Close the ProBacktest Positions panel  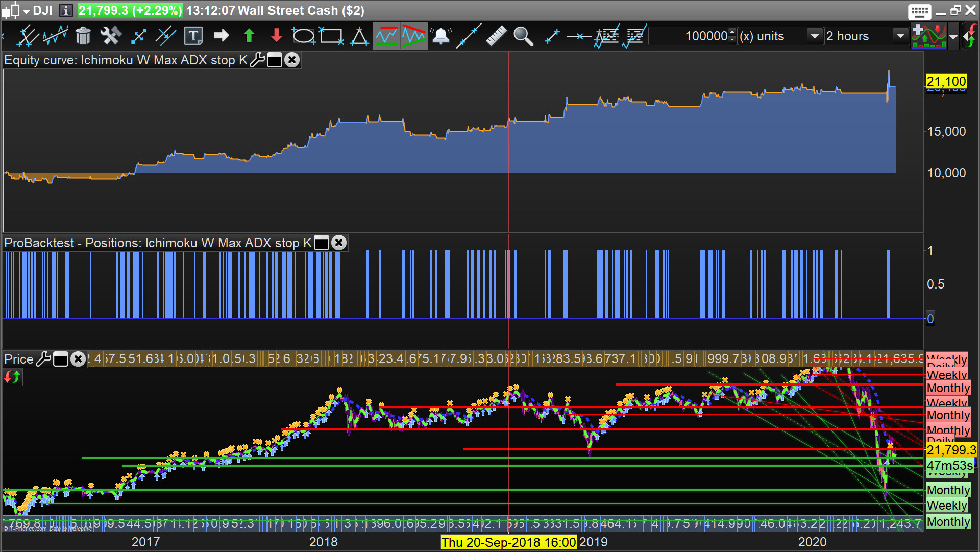point(339,243)
